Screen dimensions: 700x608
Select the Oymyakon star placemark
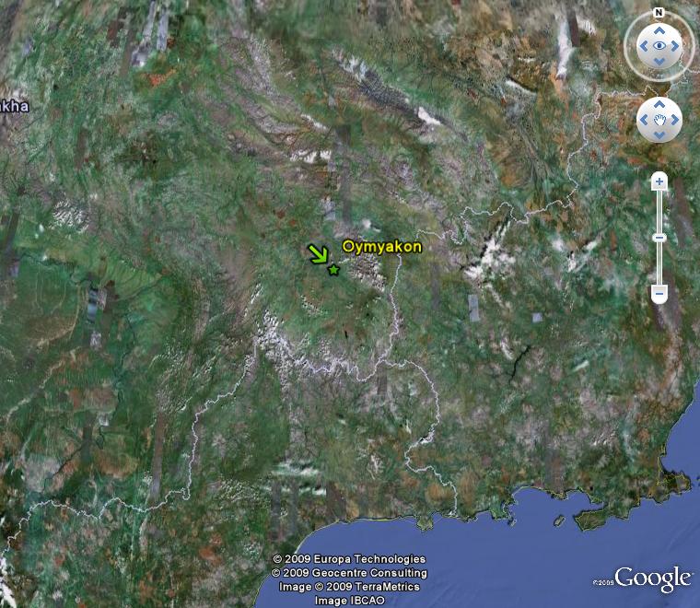[333, 269]
